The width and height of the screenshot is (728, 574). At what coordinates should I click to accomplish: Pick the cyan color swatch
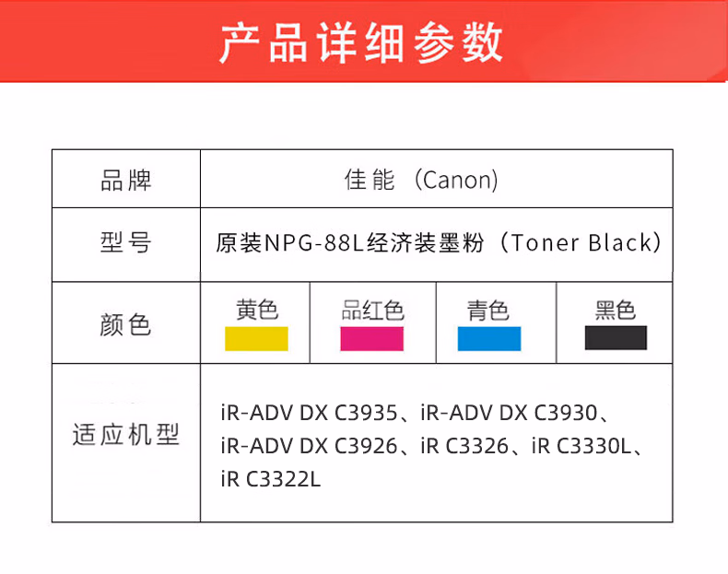point(489,338)
